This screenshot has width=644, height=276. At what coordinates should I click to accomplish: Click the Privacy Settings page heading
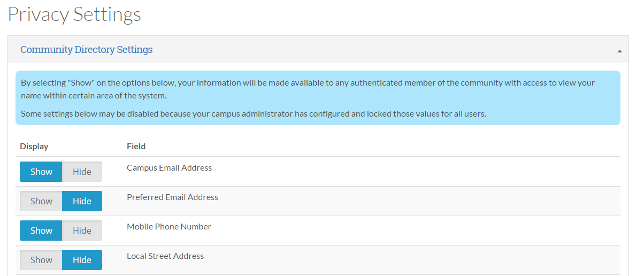[74, 14]
